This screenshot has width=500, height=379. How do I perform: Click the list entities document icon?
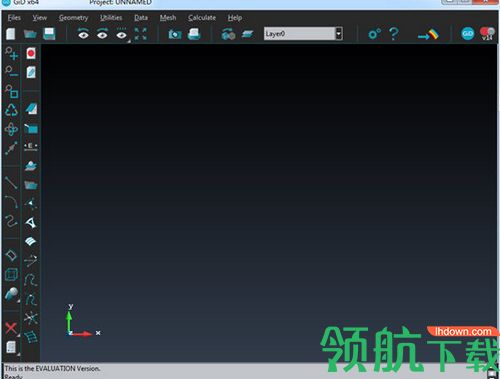[x=11, y=347]
